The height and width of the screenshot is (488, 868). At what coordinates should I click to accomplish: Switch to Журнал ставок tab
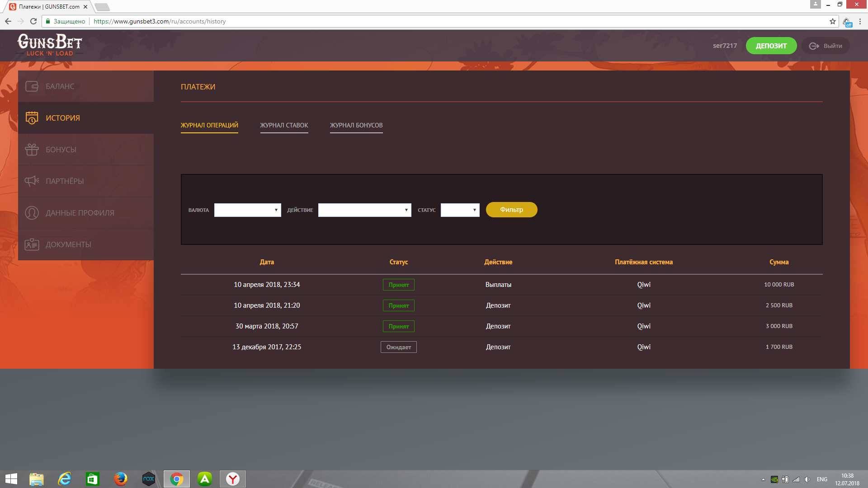[x=284, y=125]
